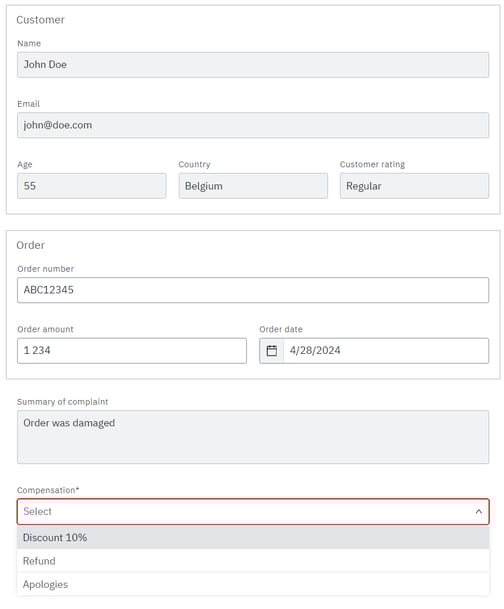Collapse the Compensation dropdown chevron
This screenshot has width=504, height=609.
click(x=478, y=512)
